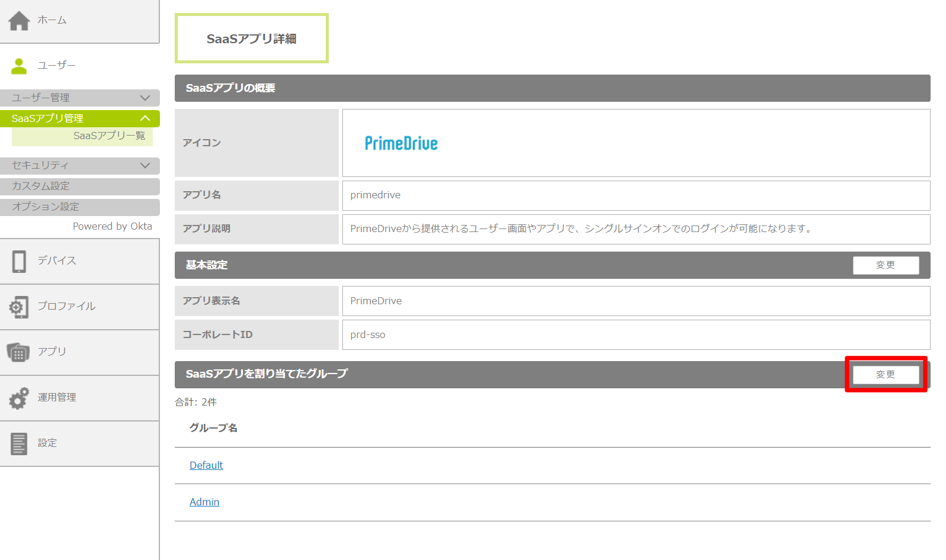Viewport: 946px width, 560px height.
Task: Click the グループ名 column header
Action: 213,428
